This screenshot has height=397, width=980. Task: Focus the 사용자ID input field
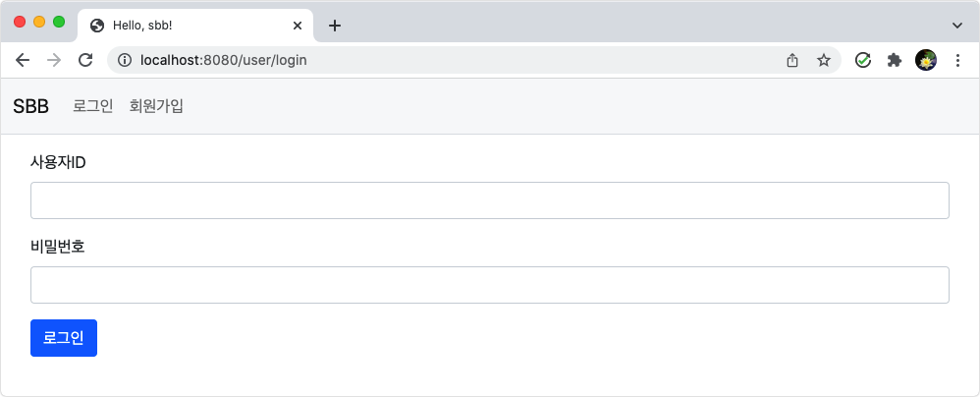(x=490, y=200)
